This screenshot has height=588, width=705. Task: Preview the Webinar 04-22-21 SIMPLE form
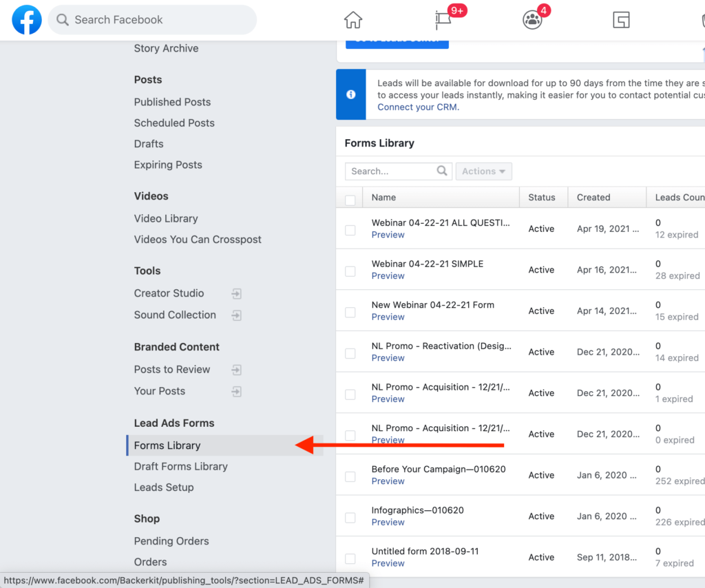point(388,275)
